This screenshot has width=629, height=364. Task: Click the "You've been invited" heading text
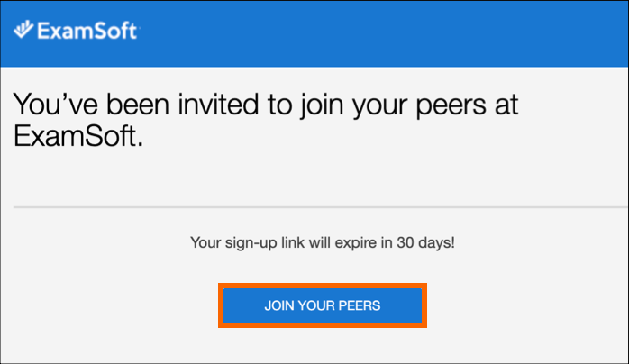pyautogui.click(x=266, y=120)
